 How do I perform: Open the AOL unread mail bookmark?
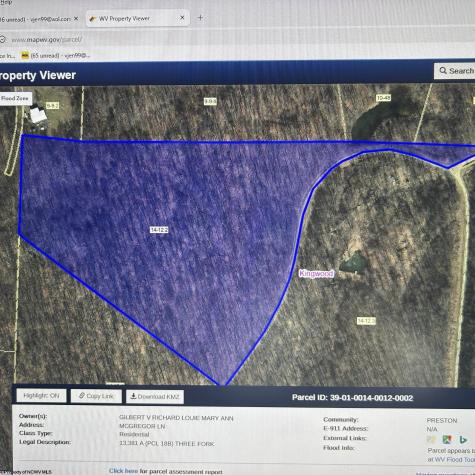(55, 55)
